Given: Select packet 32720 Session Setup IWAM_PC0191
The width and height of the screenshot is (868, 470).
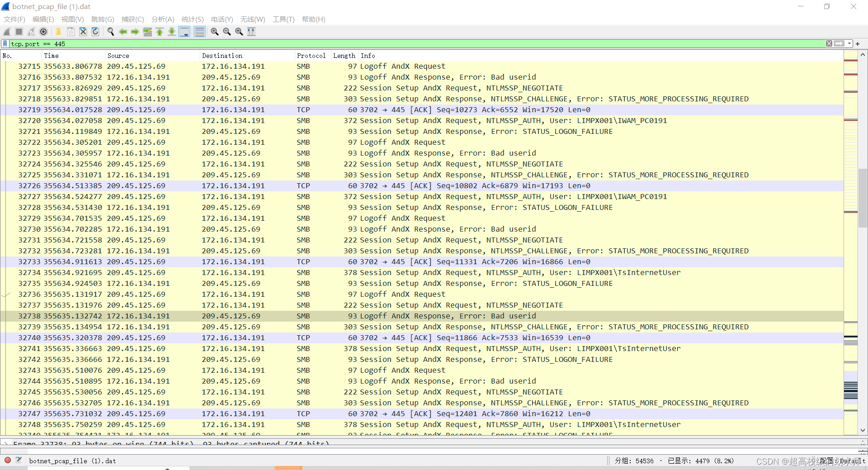Looking at the screenshot, I should pyautogui.click(x=422, y=121).
